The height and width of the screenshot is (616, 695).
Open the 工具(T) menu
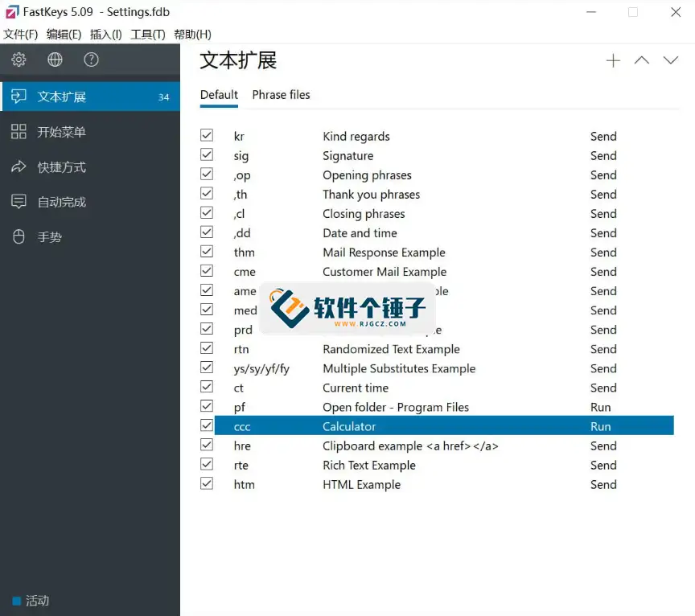[x=147, y=34]
